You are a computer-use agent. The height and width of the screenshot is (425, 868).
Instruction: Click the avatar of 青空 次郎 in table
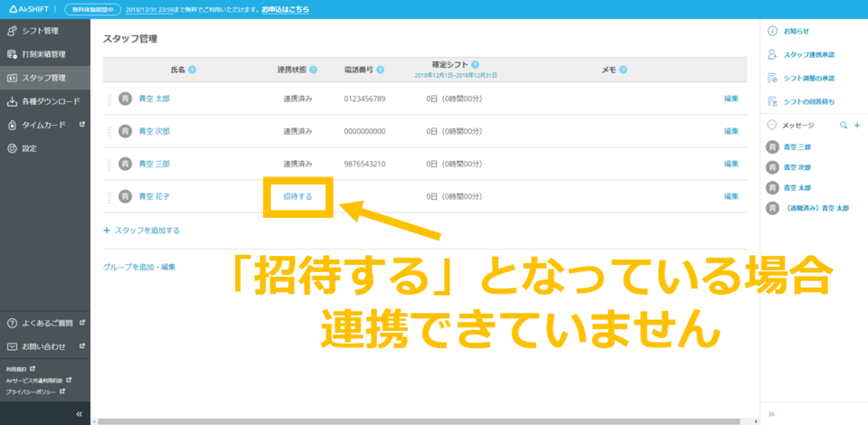click(x=127, y=131)
